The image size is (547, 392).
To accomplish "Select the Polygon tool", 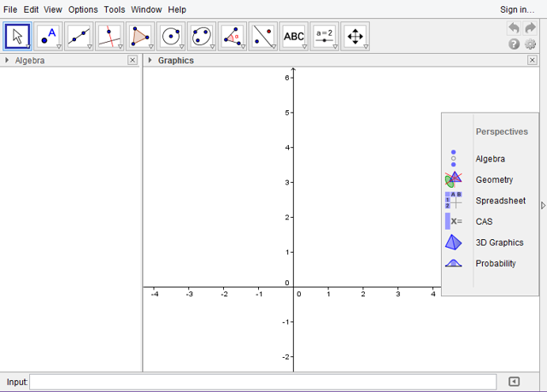I will tap(140, 36).
